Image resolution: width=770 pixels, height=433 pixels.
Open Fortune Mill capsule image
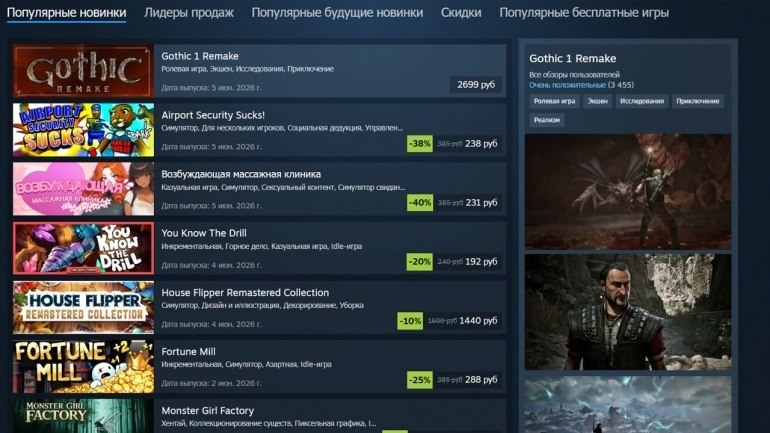pos(83,366)
